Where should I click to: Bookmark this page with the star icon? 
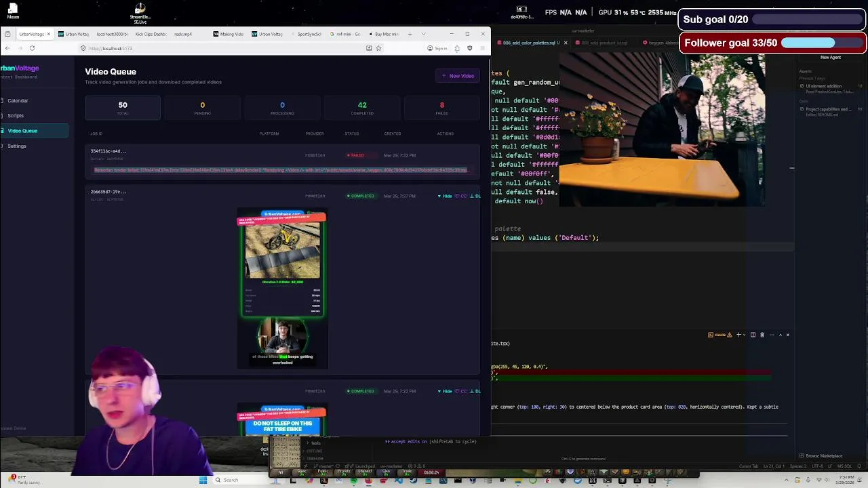coord(378,48)
